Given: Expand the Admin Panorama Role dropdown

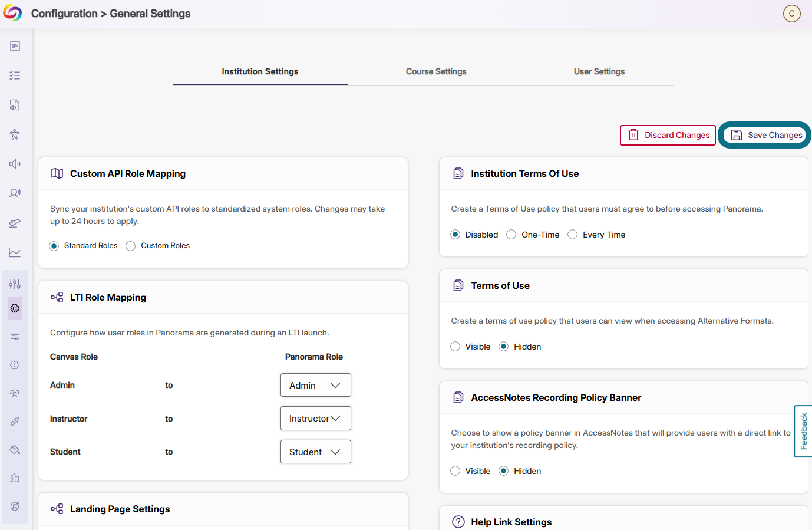Looking at the screenshot, I should pyautogui.click(x=315, y=385).
